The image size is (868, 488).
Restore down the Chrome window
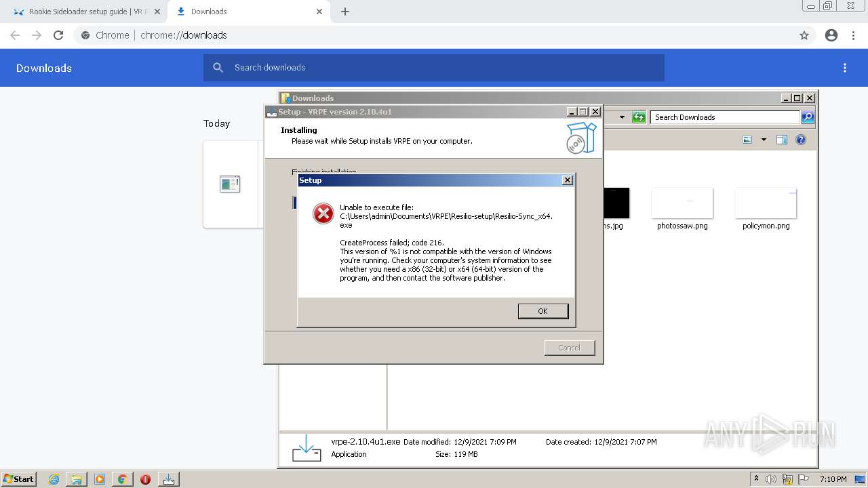827,6
